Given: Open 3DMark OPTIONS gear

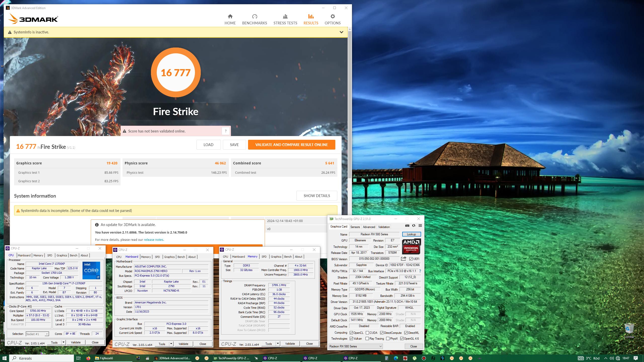Looking at the screenshot, I should tap(332, 20).
